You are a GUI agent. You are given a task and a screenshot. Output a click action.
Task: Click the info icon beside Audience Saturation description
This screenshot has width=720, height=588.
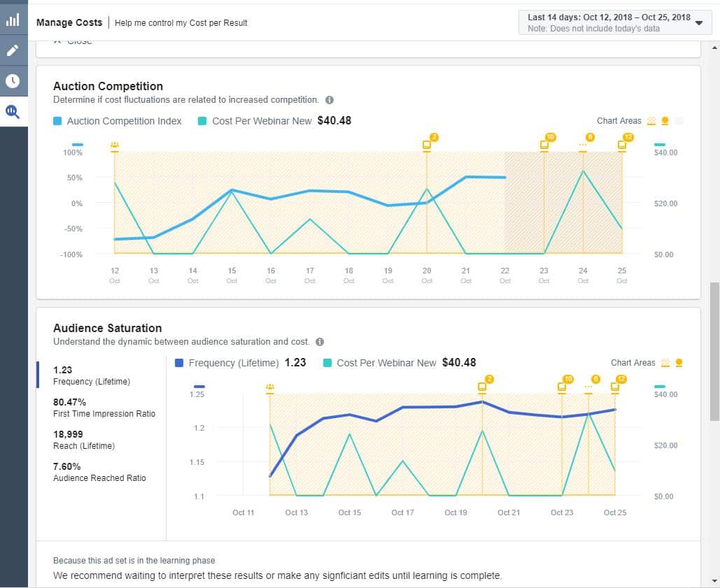320,342
